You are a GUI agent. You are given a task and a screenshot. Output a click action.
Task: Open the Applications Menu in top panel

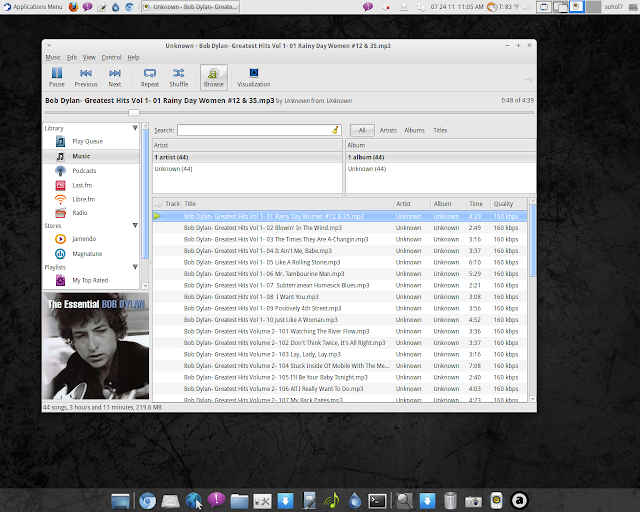pyautogui.click(x=33, y=7)
